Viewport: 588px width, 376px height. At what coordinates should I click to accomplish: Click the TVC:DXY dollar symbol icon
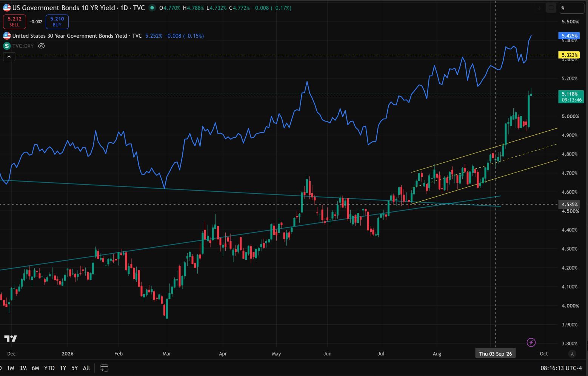click(x=7, y=46)
